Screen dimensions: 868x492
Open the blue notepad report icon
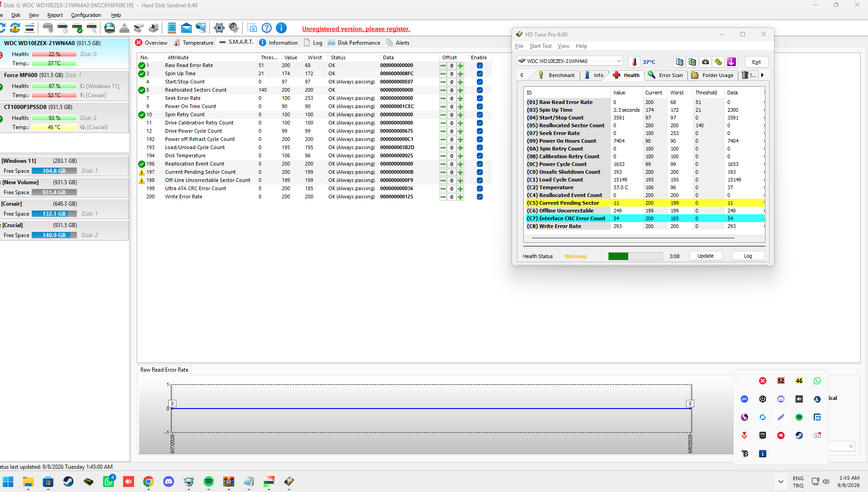(172, 28)
